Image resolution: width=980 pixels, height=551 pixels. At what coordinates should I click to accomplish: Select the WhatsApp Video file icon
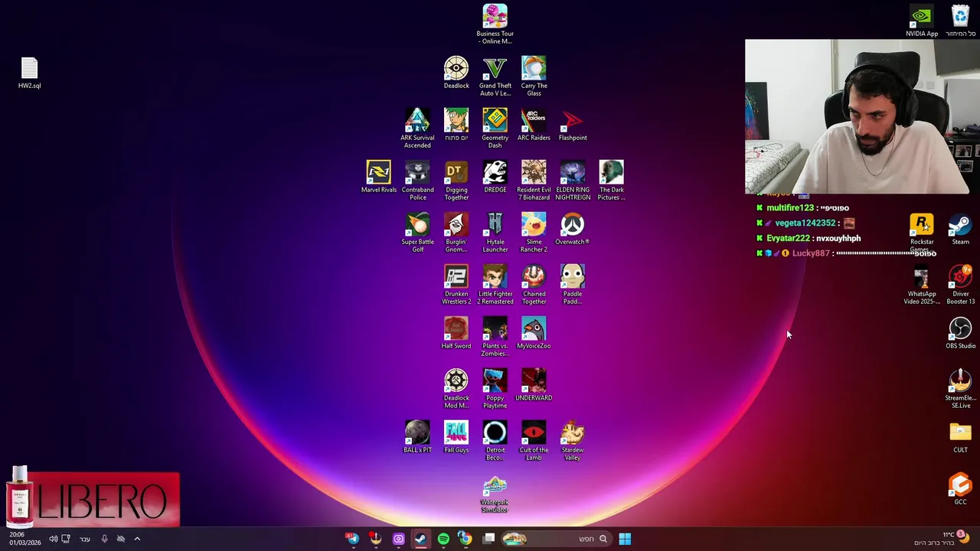click(x=922, y=284)
